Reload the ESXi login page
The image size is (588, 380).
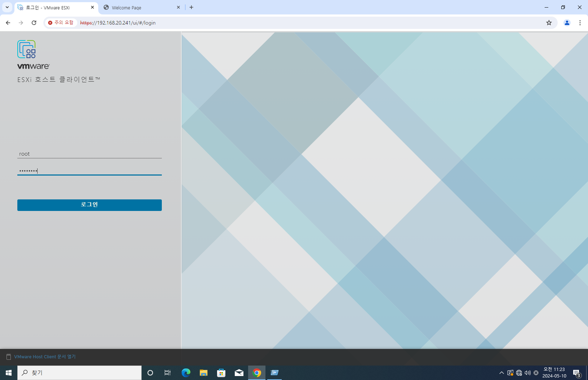34,23
